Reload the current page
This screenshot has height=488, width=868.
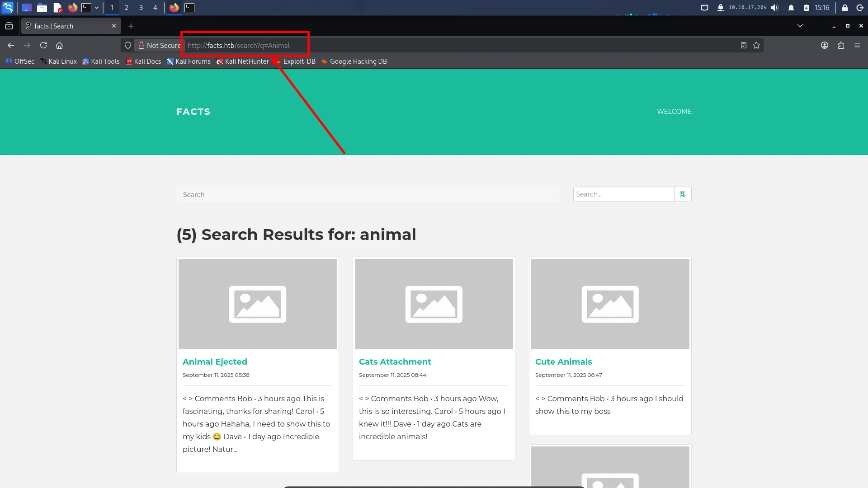click(43, 45)
